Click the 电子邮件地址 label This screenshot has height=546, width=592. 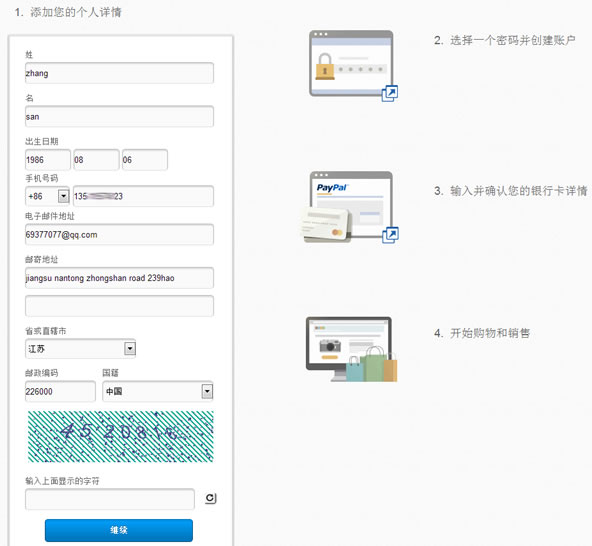[x=50, y=216]
